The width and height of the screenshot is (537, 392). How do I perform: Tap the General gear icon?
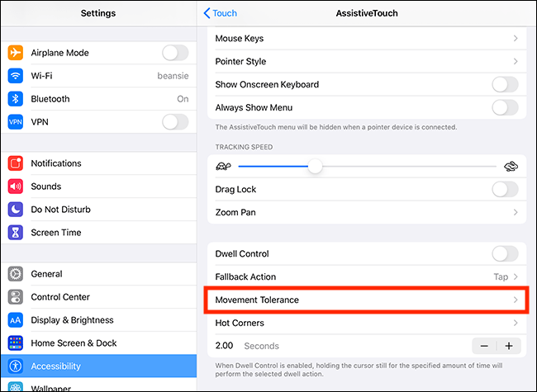pos(16,274)
